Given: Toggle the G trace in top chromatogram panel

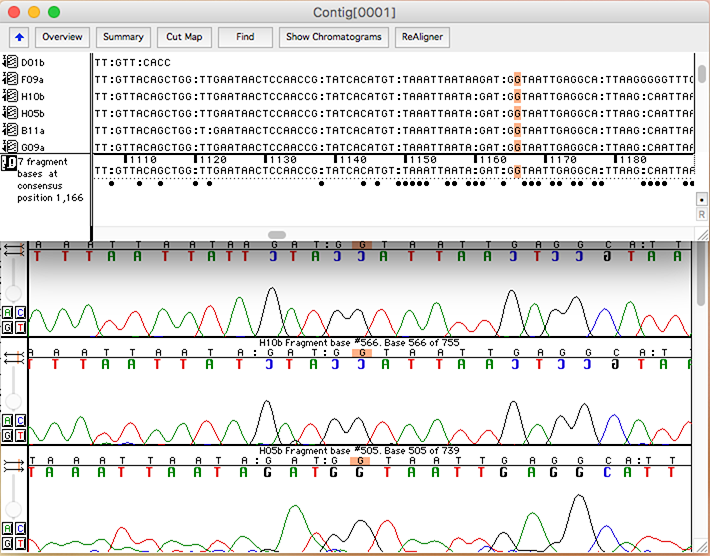Looking at the screenshot, I should pyautogui.click(x=8, y=327).
